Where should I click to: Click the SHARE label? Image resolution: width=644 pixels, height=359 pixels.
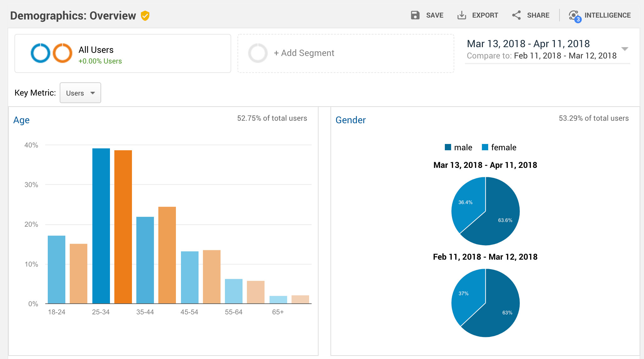[x=538, y=15]
